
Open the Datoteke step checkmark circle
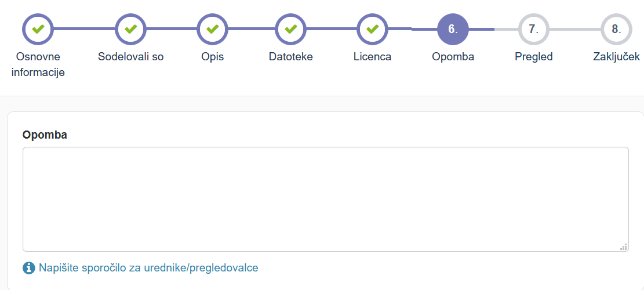click(291, 29)
